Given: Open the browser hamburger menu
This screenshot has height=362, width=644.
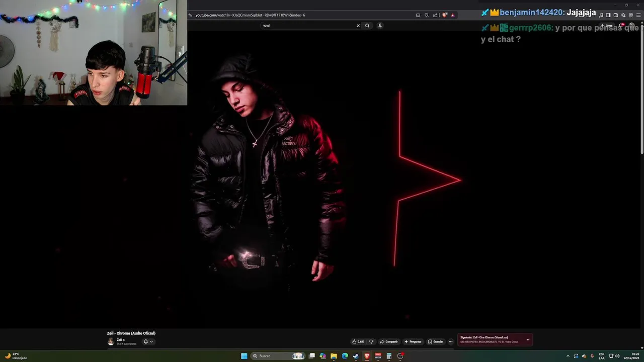Looking at the screenshot, I should click(x=638, y=15).
